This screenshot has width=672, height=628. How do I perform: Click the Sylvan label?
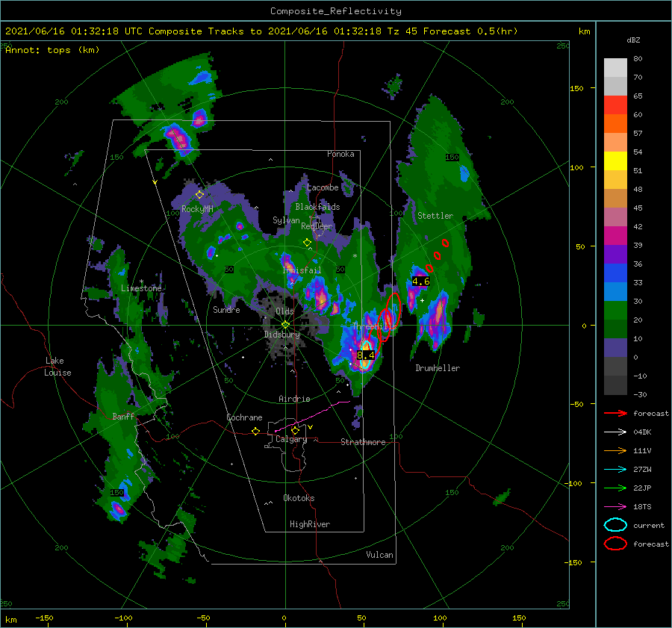[x=286, y=220]
